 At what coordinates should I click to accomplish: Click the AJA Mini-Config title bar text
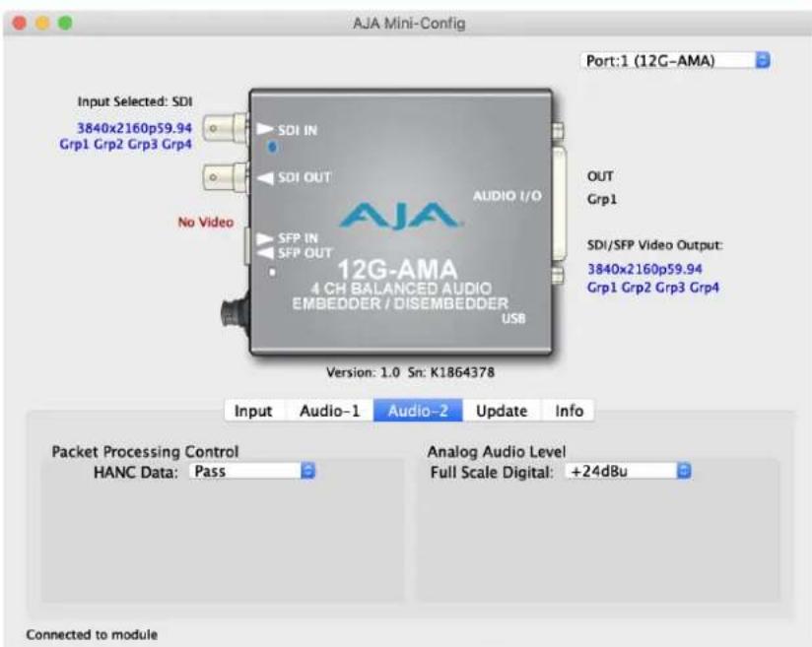click(x=409, y=24)
